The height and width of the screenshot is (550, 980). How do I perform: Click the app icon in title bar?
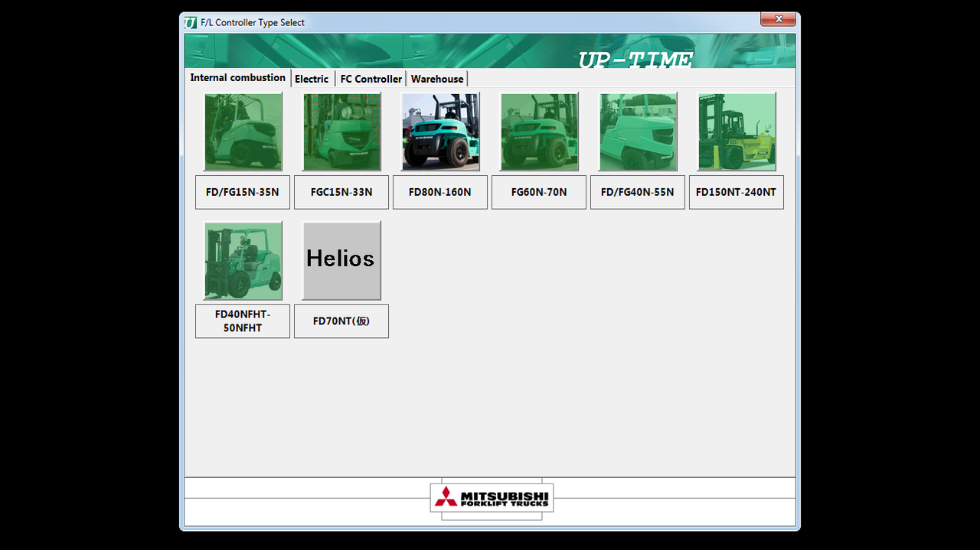pos(191,22)
